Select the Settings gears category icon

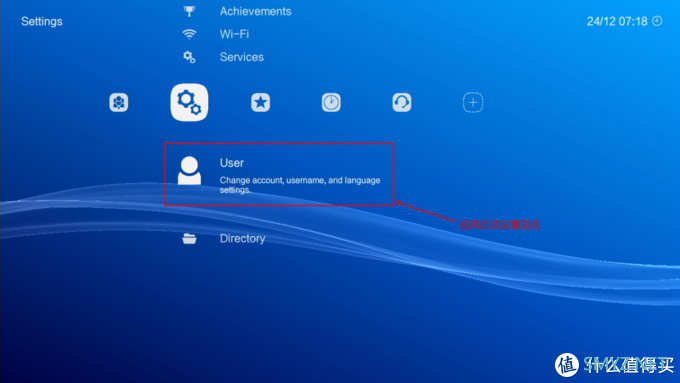pyautogui.click(x=189, y=102)
